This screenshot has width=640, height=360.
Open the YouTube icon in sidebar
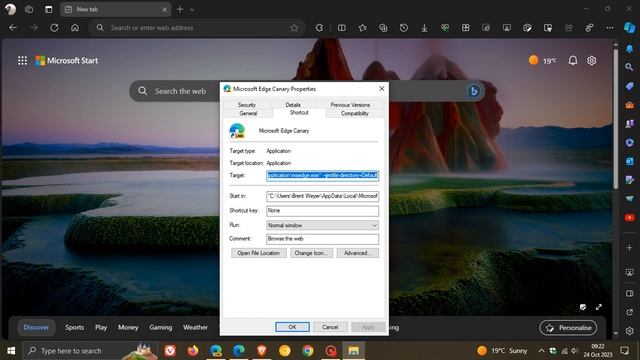pos(629,218)
